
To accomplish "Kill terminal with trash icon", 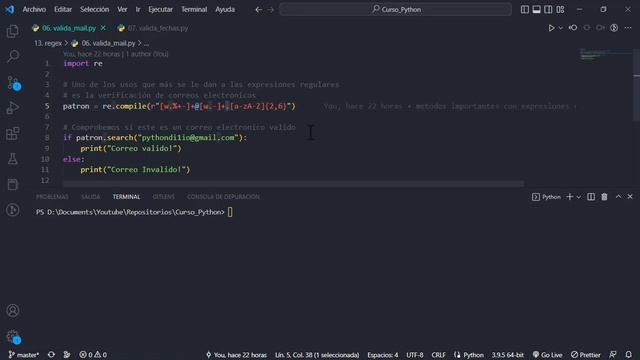I will click(x=604, y=197).
